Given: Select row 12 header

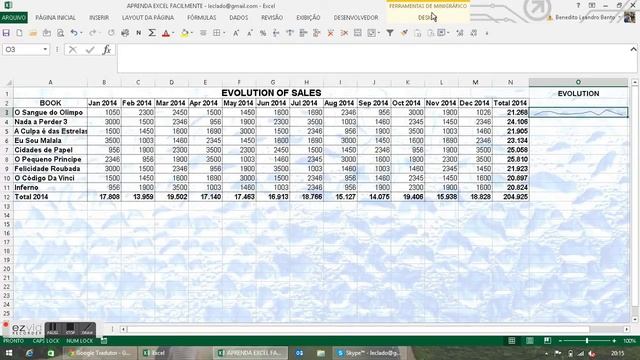Looking at the screenshot, I should pos(7,197).
